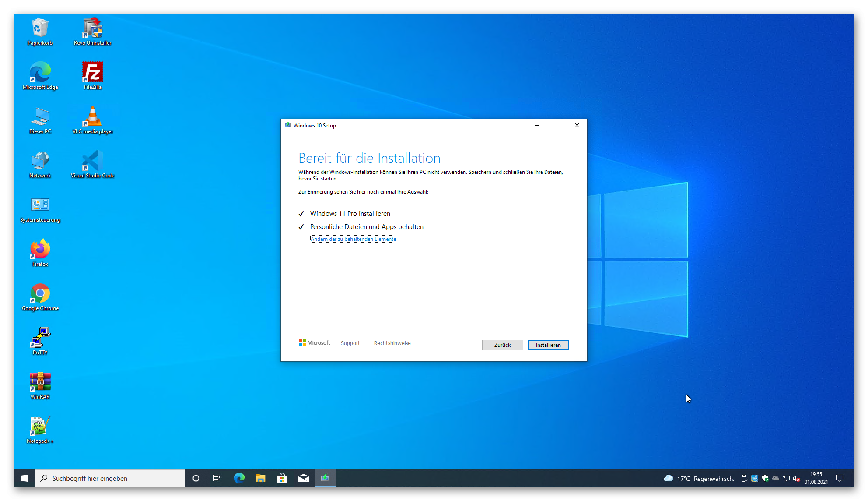Select the VLC media player shortcut

coord(92,120)
